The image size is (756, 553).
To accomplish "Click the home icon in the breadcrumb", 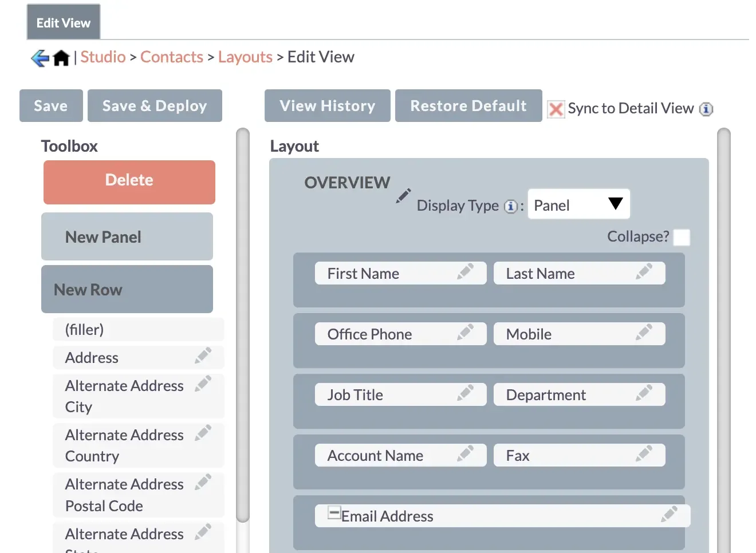I will 61,57.
